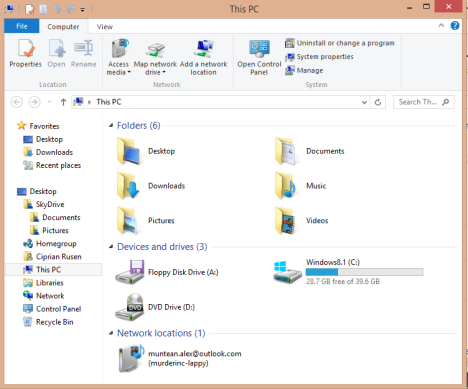Viewport: 468px width, 389px height.
Task: Click C: drive free space bar
Action: [364, 272]
